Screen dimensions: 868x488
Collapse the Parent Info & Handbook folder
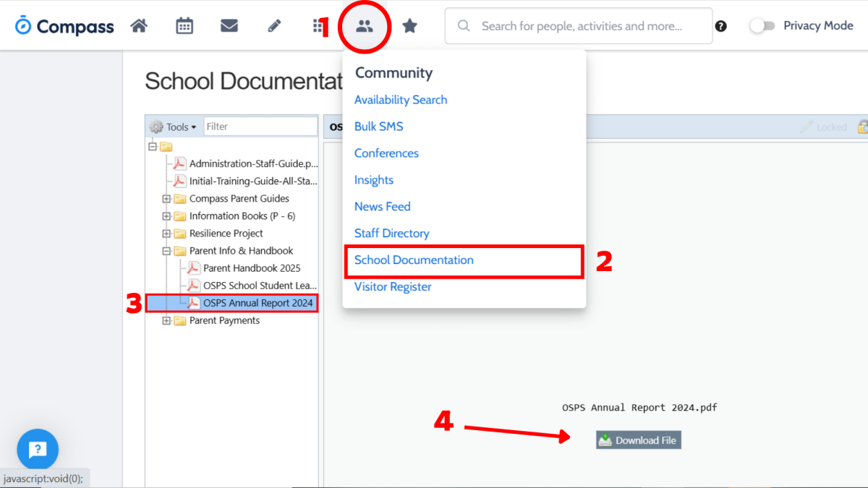coord(166,251)
